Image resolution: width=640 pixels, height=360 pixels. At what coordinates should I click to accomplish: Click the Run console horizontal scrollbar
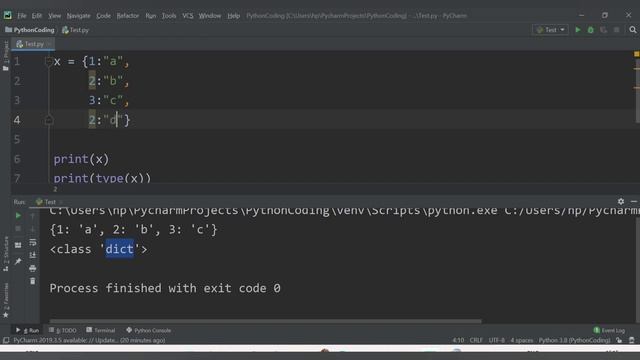(265, 321)
